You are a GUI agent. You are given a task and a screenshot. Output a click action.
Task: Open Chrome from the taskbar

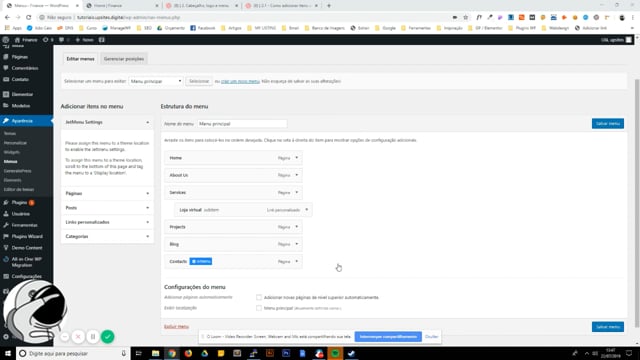(172, 353)
